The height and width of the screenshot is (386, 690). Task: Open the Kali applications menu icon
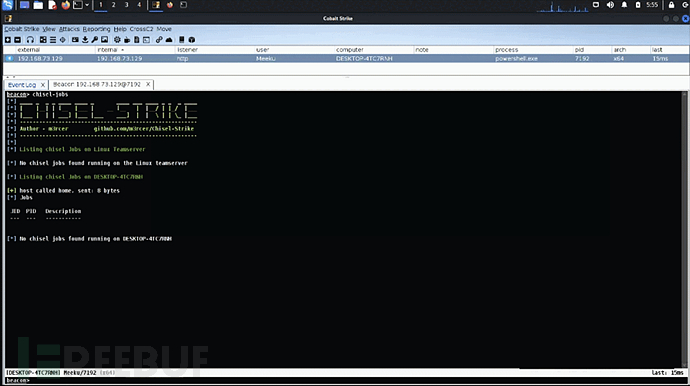(x=7, y=5)
